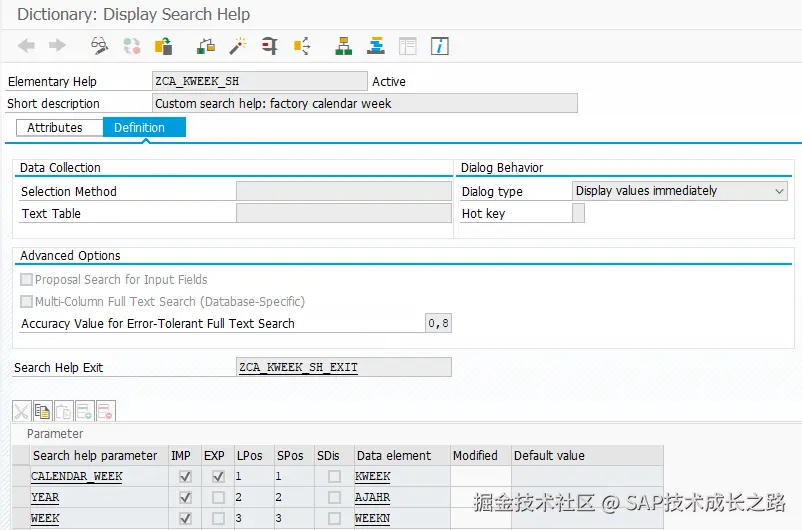
Task: Click the Elementary Help name field ZCA_KWEEK_SH
Action: pyautogui.click(x=260, y=81)
